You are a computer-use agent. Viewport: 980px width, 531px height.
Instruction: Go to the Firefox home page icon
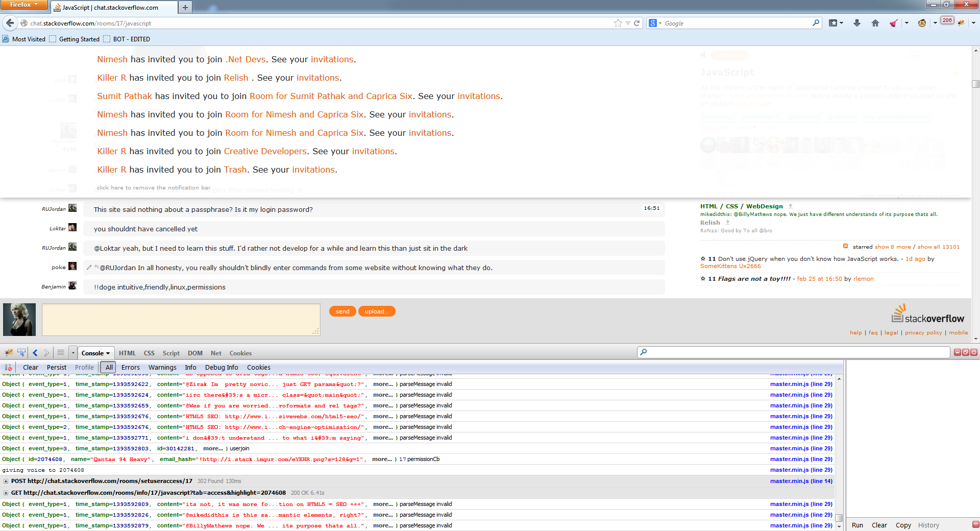(x=875, y=23)
